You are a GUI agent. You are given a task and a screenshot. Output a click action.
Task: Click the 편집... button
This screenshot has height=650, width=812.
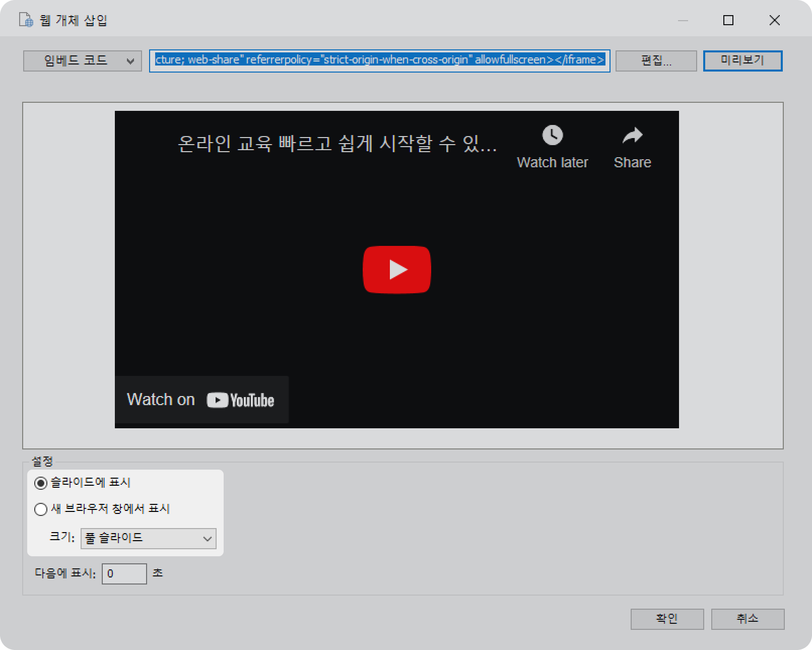pyautogui.click(x=656, y=61)
